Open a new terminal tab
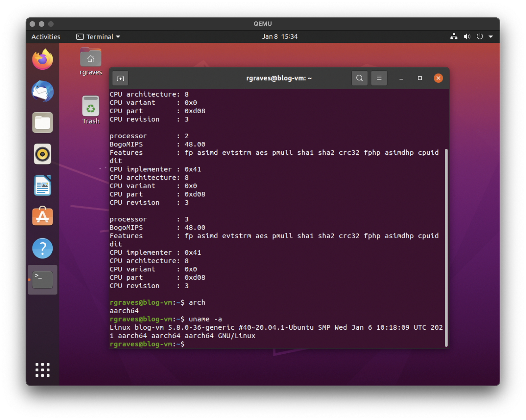526x420 pixels. click(x=120, y=78)
